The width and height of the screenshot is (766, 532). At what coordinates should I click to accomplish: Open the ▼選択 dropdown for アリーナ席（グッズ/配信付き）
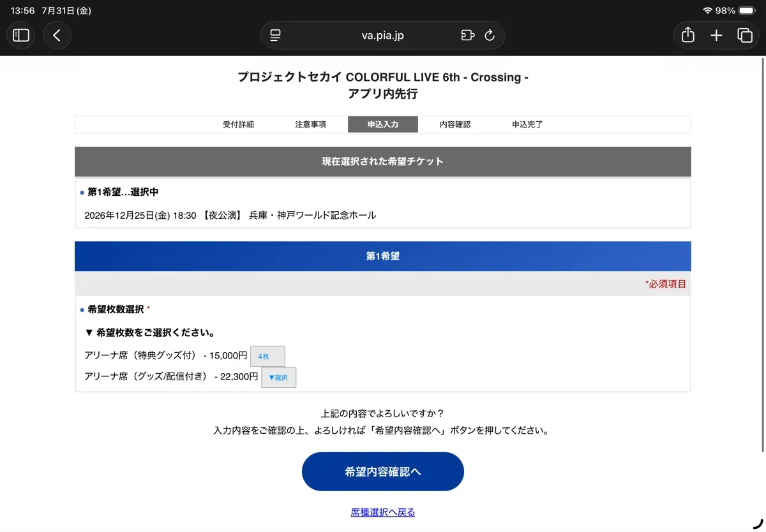point(279,377)
